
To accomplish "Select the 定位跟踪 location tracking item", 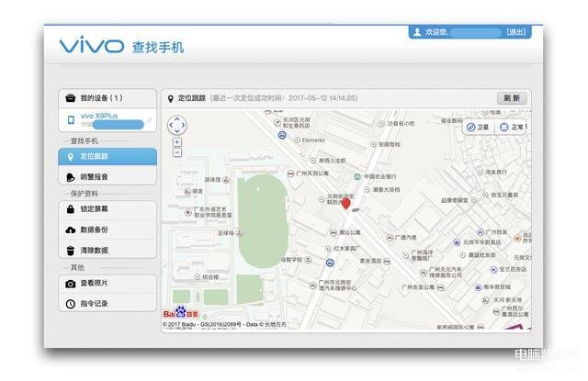I will click(x=107, y=157).
